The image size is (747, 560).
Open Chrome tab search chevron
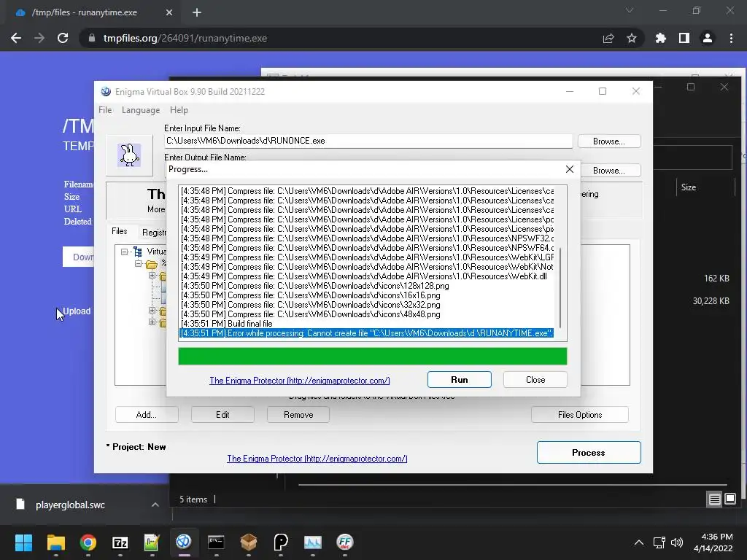(630, 10)
